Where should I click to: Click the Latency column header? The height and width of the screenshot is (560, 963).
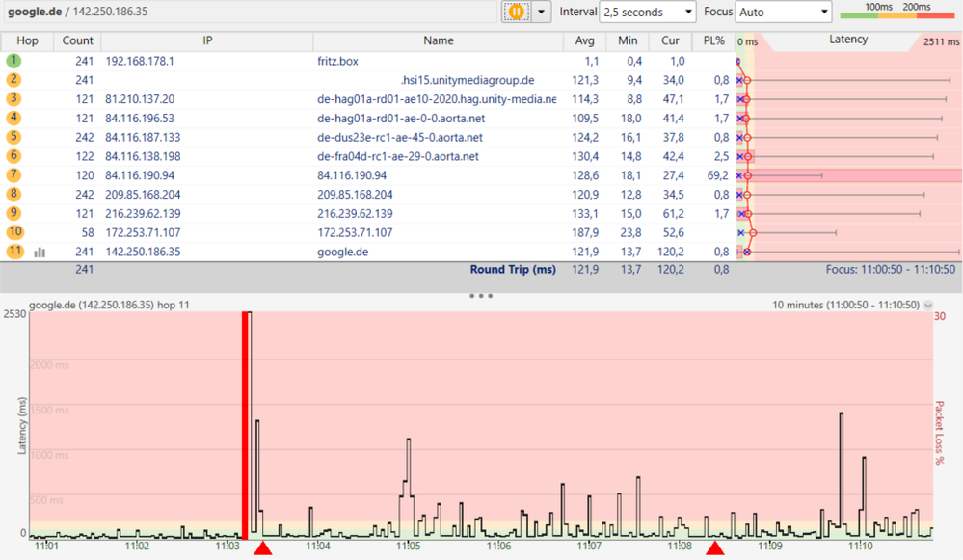pos(848,40)
